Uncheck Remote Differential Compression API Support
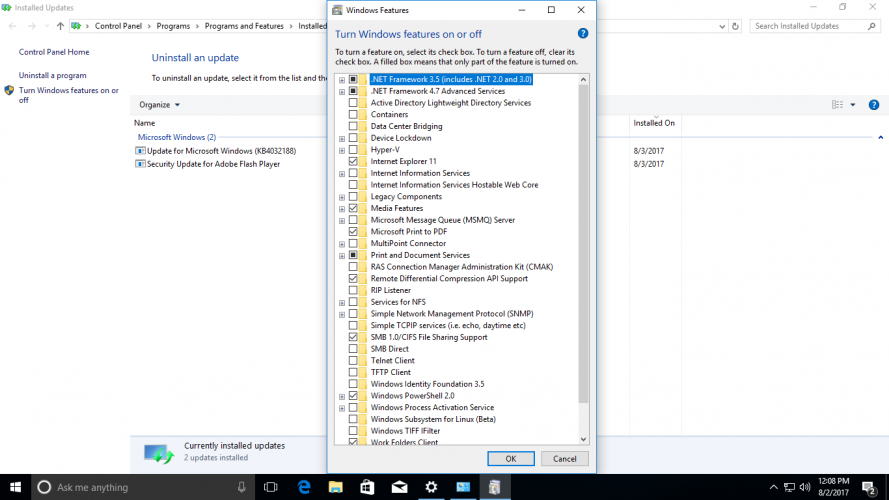 [353, 278]
